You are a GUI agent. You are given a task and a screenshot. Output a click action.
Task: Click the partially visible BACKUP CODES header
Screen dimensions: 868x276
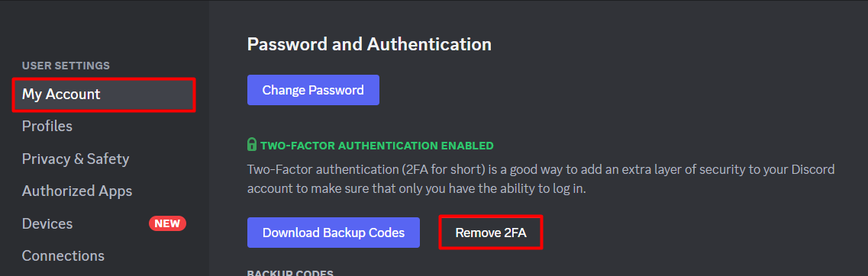tap(290, 273)
